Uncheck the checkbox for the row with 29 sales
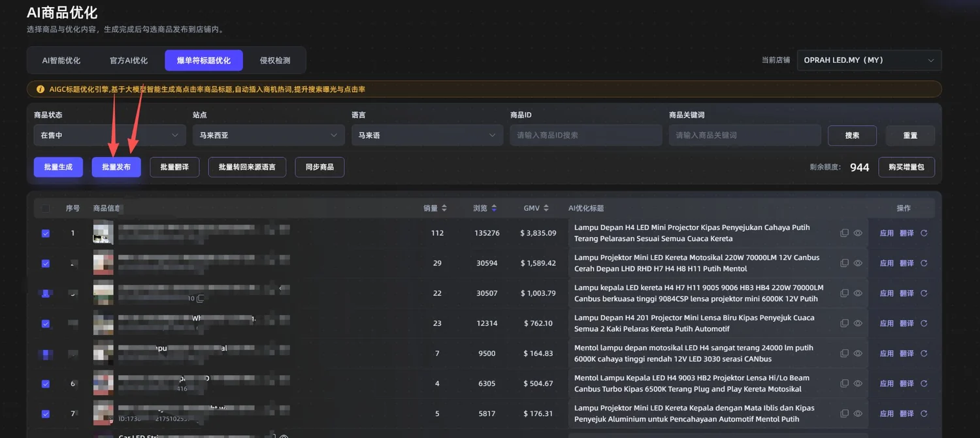The image size is (980, 438). coord(46,264)
